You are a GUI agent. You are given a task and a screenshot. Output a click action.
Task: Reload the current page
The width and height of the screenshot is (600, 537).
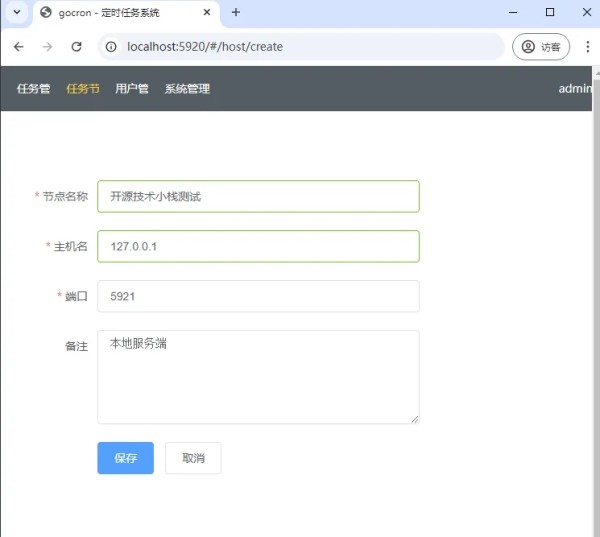point(76,47)
